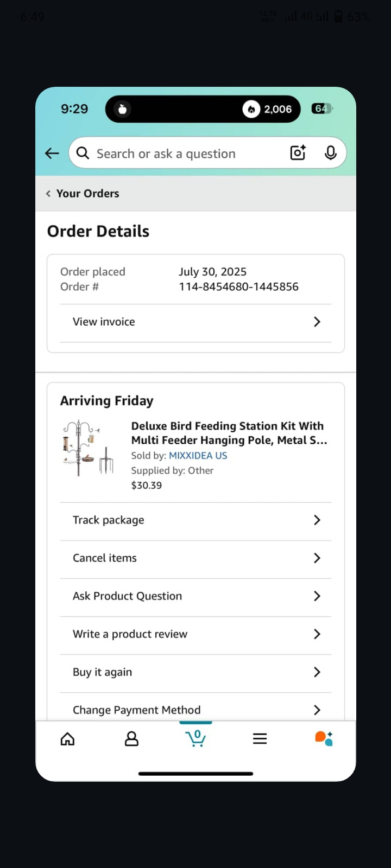Viewport: 391px width, 868px height.
Task: Go back to Your Orders
Action: tap(83, 194)
